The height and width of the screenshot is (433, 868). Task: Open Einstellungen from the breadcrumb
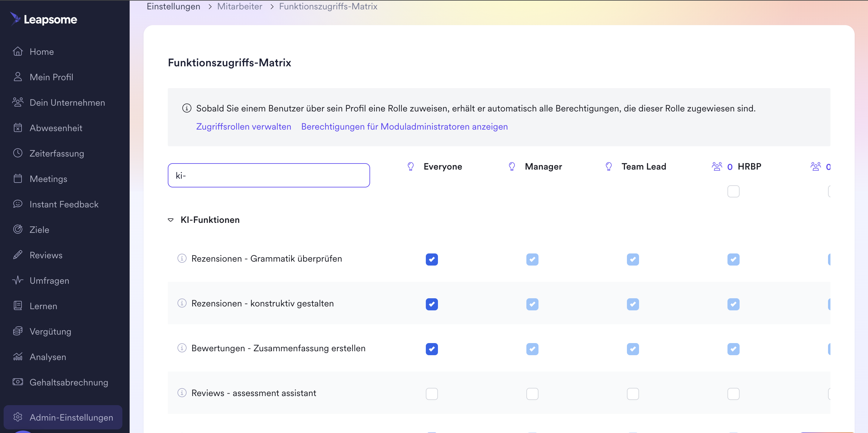pyautogui.click(x=173, y=6)
